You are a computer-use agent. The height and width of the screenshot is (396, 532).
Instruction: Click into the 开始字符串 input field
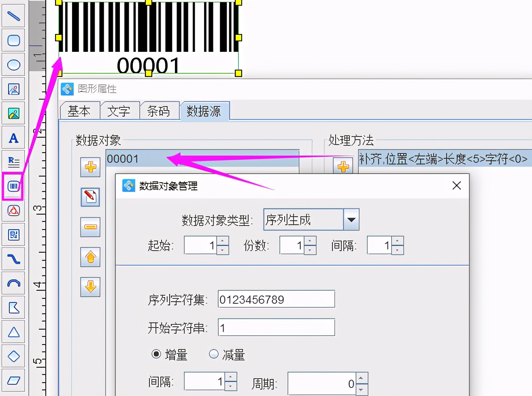point(276,328)
